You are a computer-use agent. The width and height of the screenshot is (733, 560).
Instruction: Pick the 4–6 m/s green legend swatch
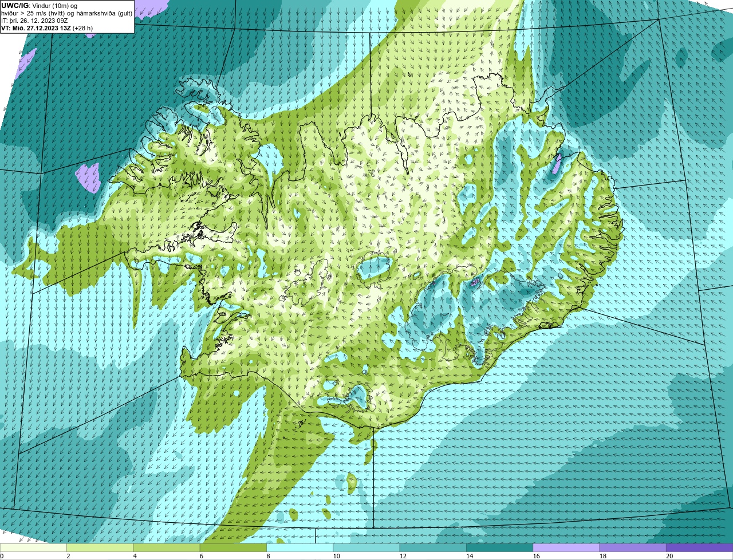[x=167, y=547]
